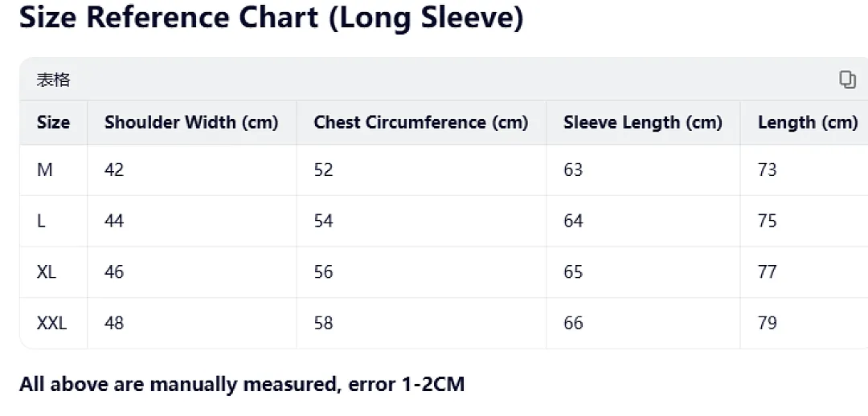
Task: Select the Chest Circumference (cm) header
Action: 420,122
